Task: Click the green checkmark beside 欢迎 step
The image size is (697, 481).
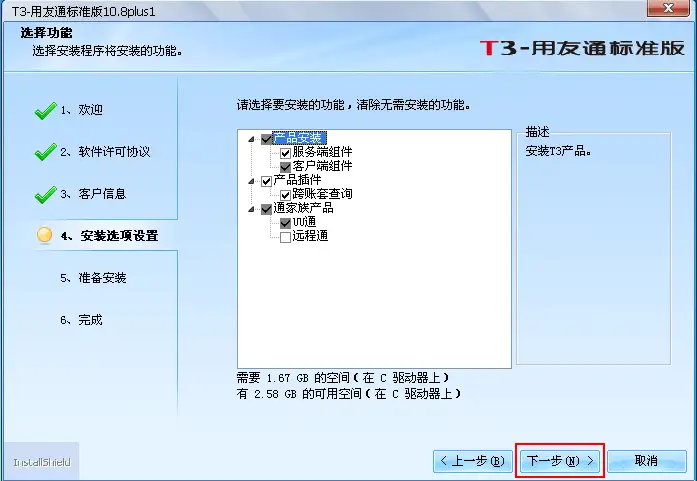Action: [x=45, y=111]
